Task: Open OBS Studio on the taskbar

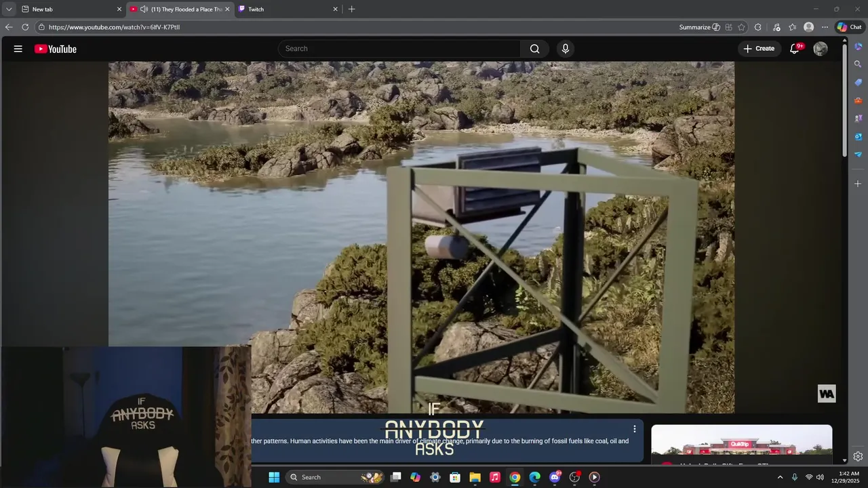Action: pos(574,477)
